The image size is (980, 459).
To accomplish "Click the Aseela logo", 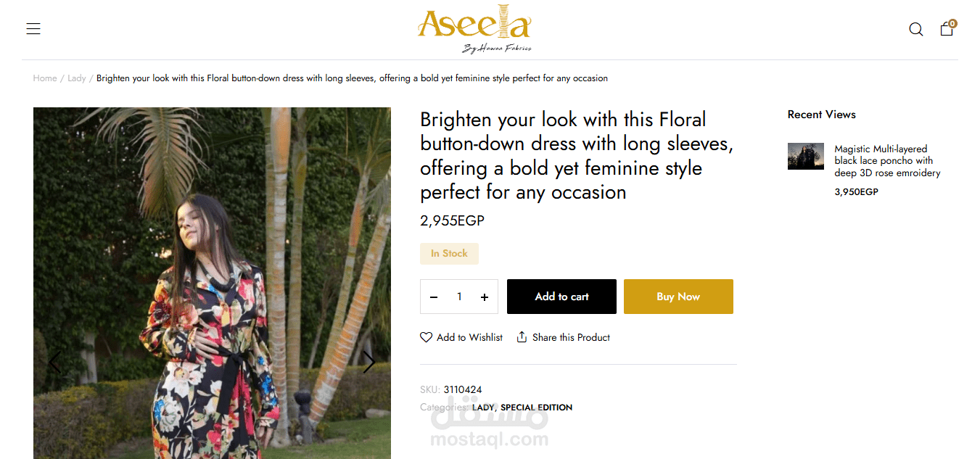I will point(474,30).
